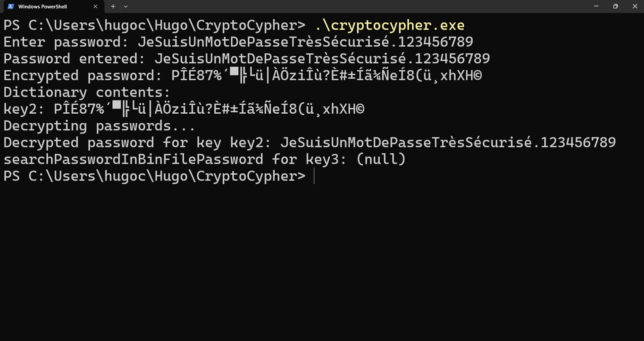Click the (null) result for key3
This screenshot has width=644, height=341.
click(x=381, y=159)
